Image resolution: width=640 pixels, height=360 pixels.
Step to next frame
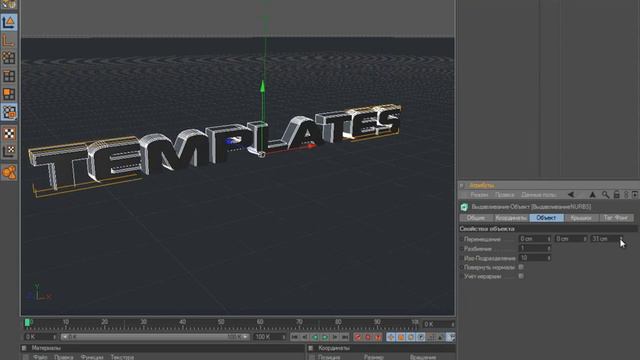point(335,337)
